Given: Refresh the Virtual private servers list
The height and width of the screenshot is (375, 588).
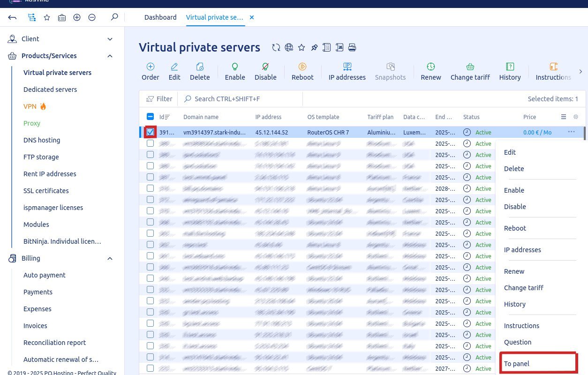Looking at the screenshot, I should point(276,47).
